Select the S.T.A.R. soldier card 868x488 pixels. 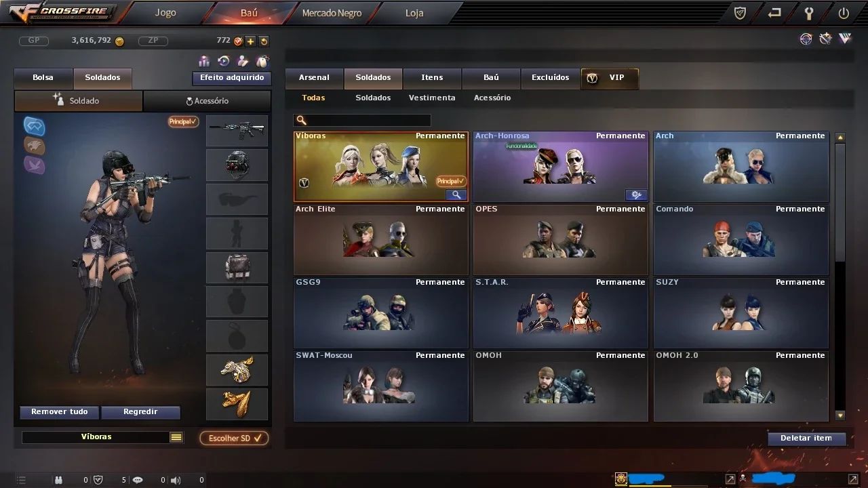(x=561, y=312)
